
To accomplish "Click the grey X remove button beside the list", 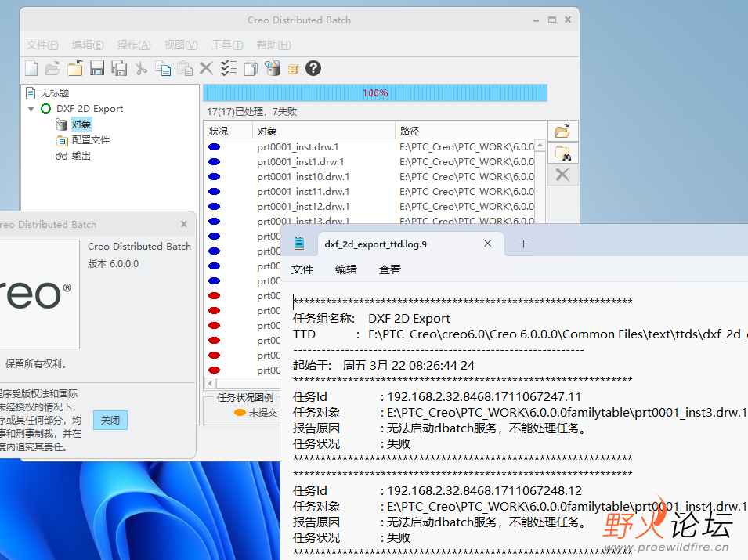I will [x=563, y=175].
